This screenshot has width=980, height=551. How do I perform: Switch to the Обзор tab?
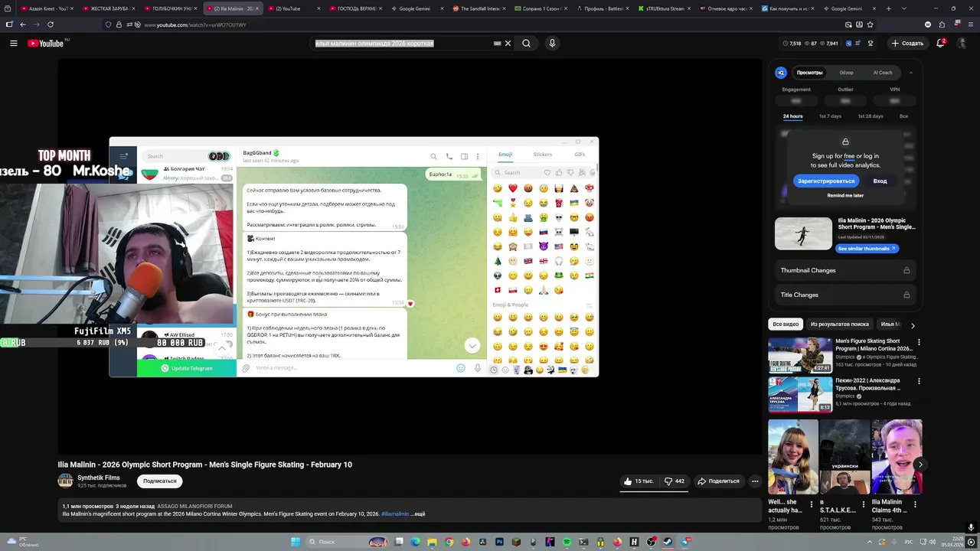[846, 73]
